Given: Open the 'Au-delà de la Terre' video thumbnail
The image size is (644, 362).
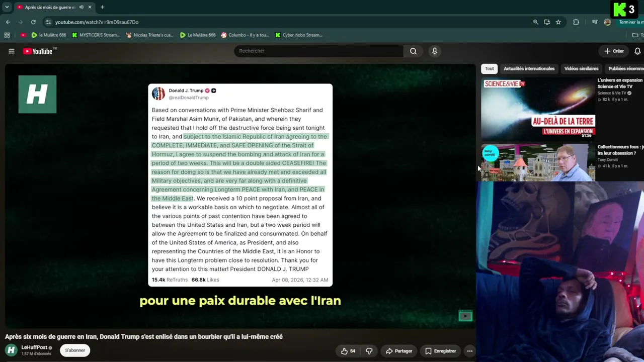Looking at the screenshot, I should click(538, 109).
